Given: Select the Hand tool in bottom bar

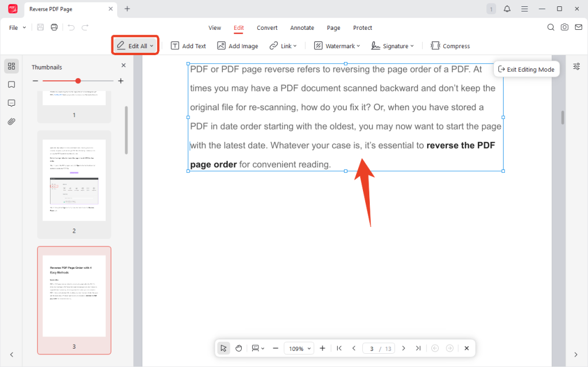Looking at the screenshot, I should point(239,348).
